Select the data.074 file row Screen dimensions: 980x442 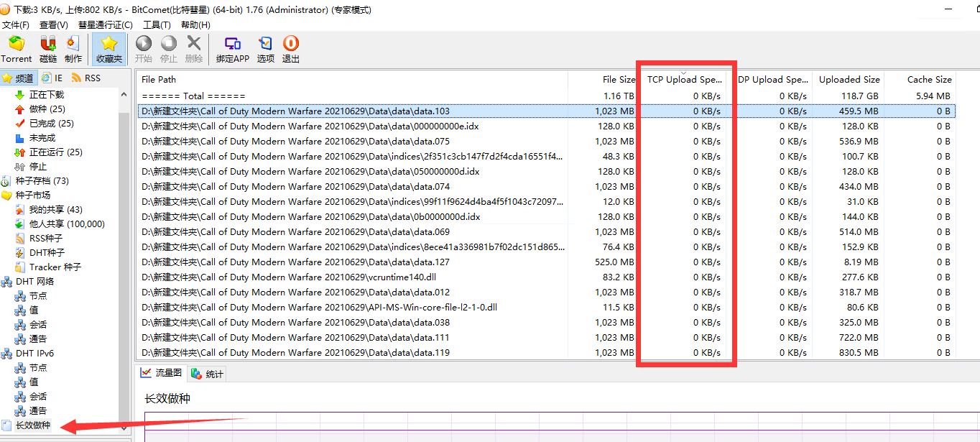(x=546, y=186)
